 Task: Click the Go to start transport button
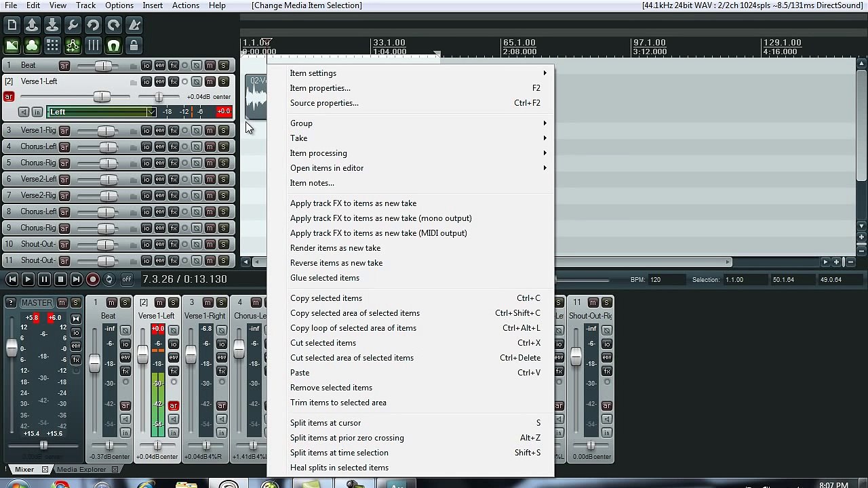pos(12,279)
